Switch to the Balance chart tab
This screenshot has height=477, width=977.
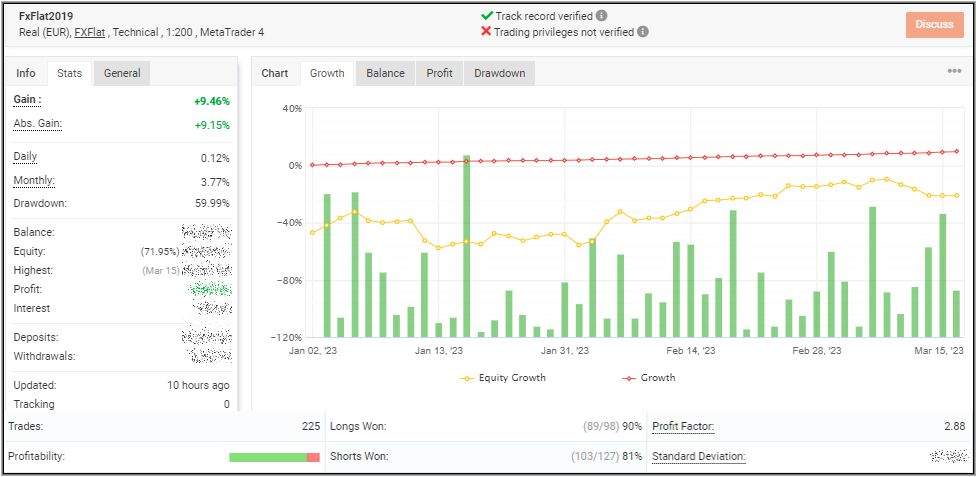click(x=385, y=73)
